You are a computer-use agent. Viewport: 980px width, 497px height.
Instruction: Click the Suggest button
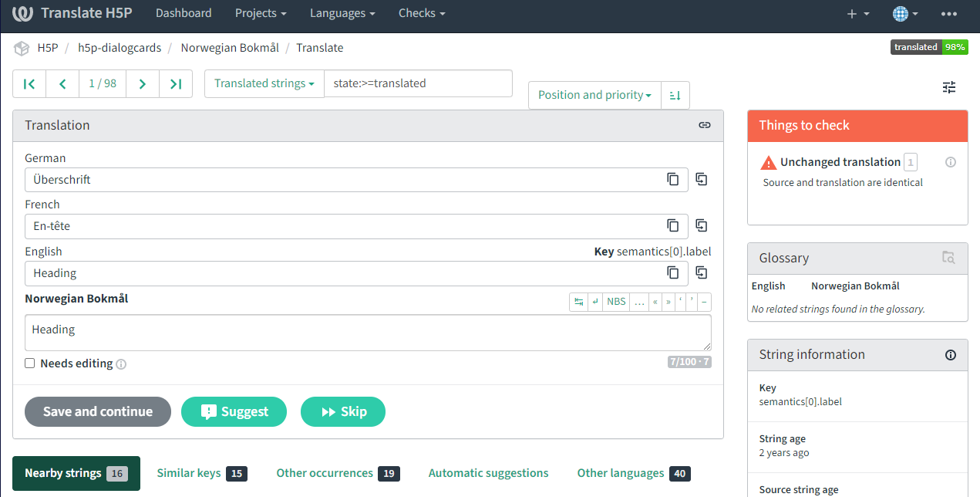[234, 411]
